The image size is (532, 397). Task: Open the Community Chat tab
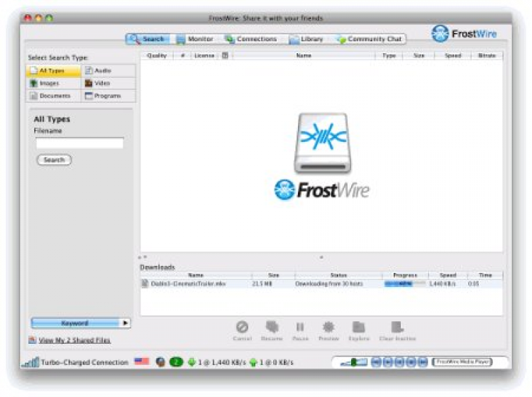(x=370, y=39)
